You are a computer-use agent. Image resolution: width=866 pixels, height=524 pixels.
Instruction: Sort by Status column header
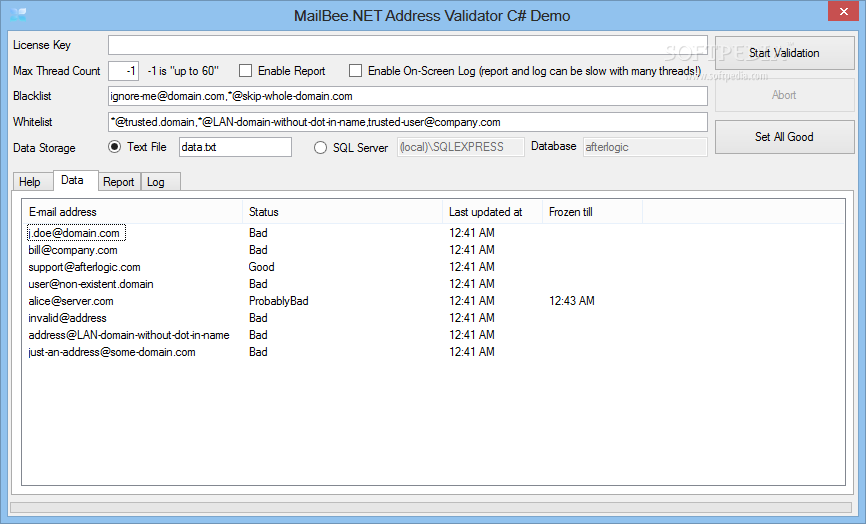342,212
